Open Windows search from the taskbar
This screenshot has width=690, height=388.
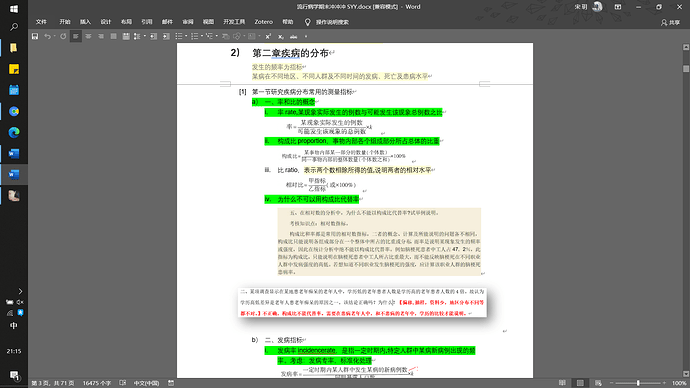pyautogui.click(x=14, y=27)
